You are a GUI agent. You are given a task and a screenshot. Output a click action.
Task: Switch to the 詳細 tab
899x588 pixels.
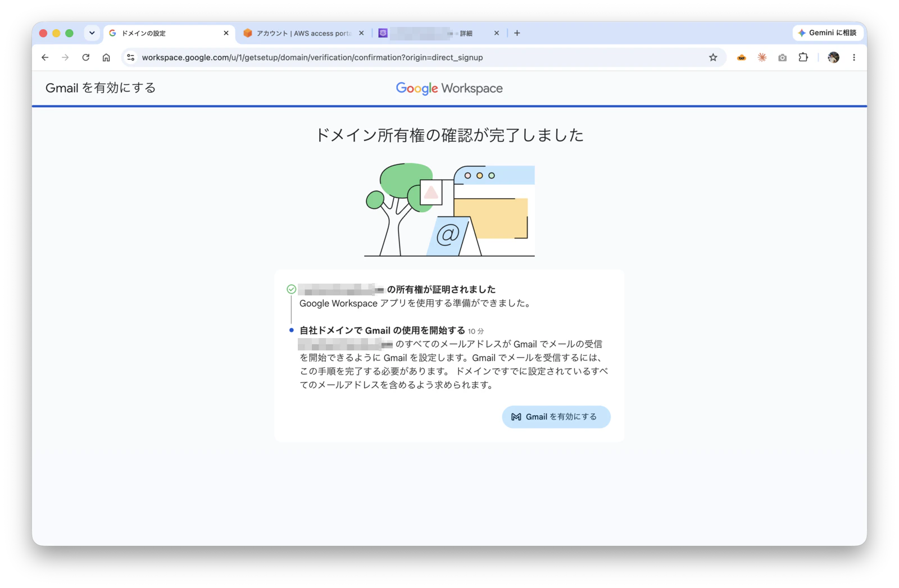tap(439, 33)
